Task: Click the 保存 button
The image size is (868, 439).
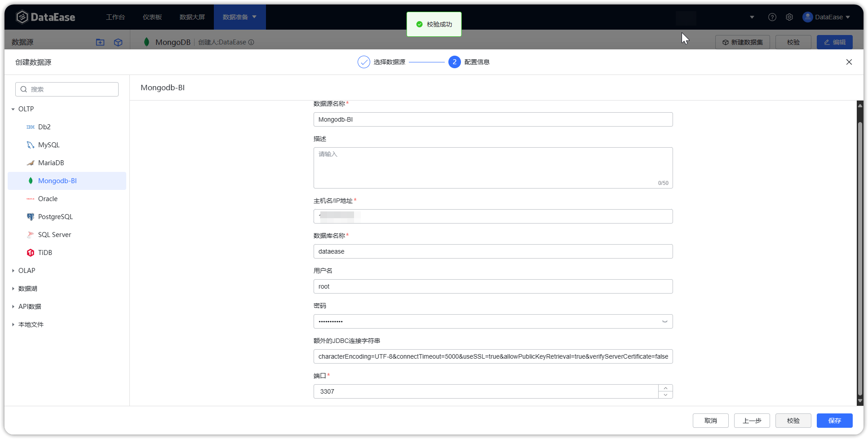Action: click(835, 421)
